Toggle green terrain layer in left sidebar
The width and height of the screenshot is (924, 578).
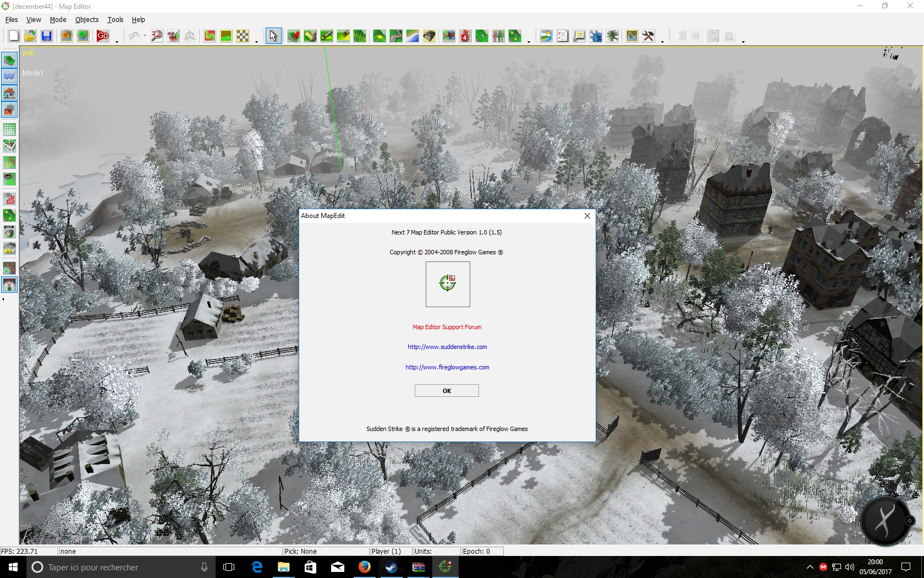(9, 59)
